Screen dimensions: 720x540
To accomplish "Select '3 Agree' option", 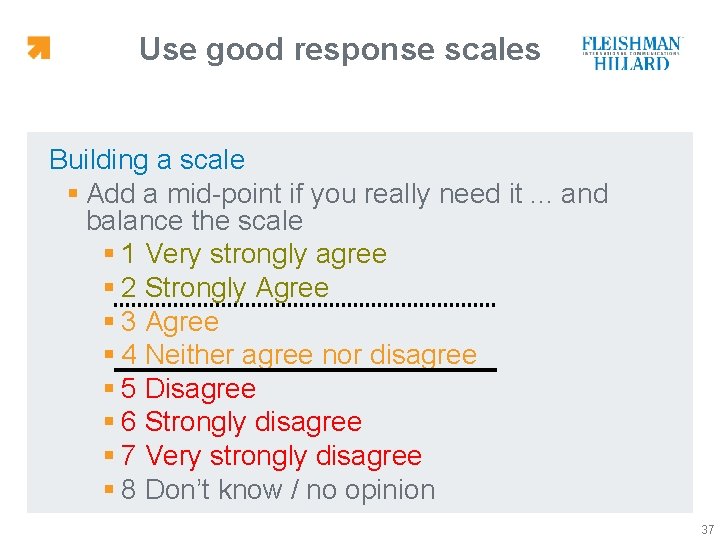I will (x=170, y=321).
